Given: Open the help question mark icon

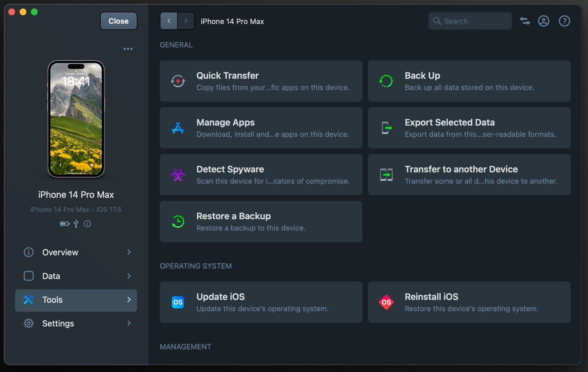Looking at the screenshot, I should [564, 21].
